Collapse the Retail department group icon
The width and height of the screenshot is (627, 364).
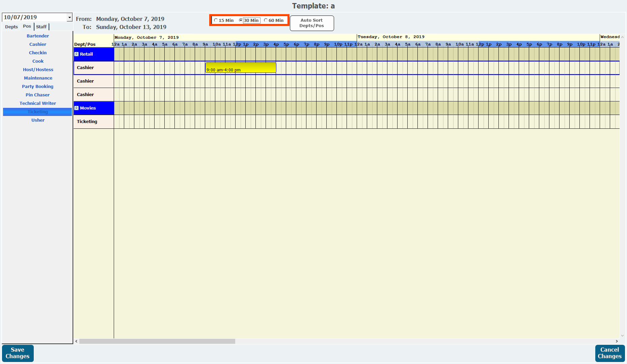pos(77,54)
